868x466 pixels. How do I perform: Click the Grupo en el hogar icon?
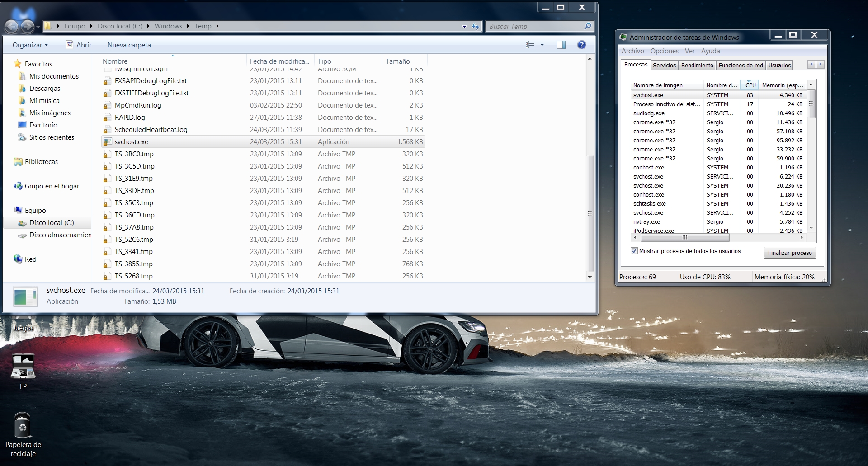pos(18,186)
